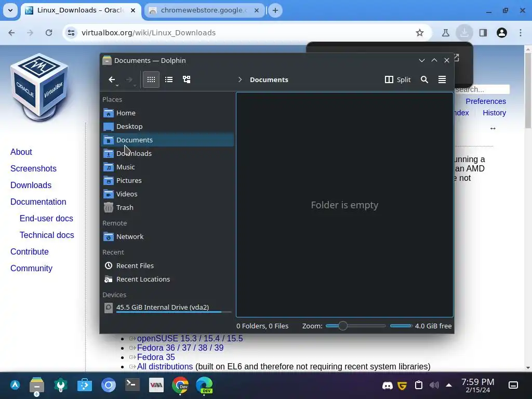Open Home in Places panel
The width and height of the screenshot is (532, 399).
coord(167,113)
